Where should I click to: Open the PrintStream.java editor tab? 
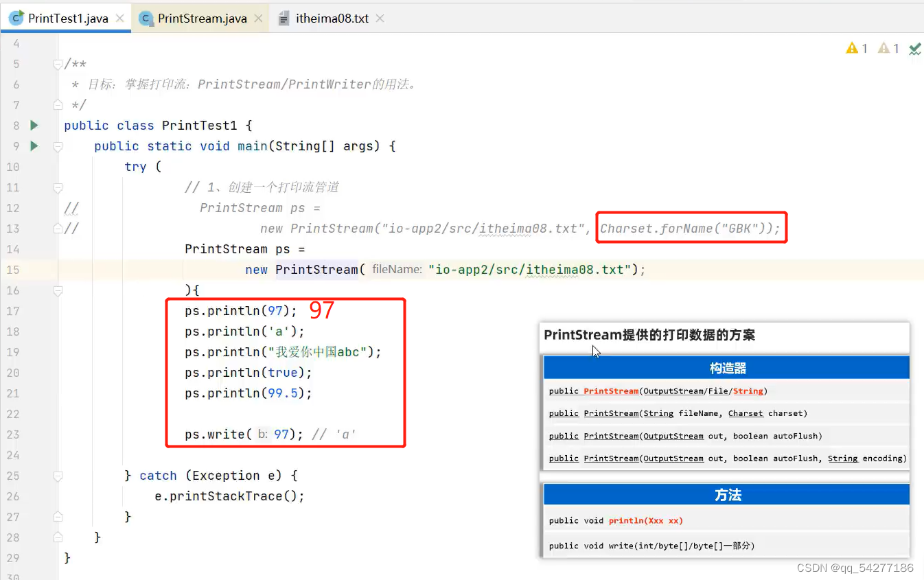202,19
